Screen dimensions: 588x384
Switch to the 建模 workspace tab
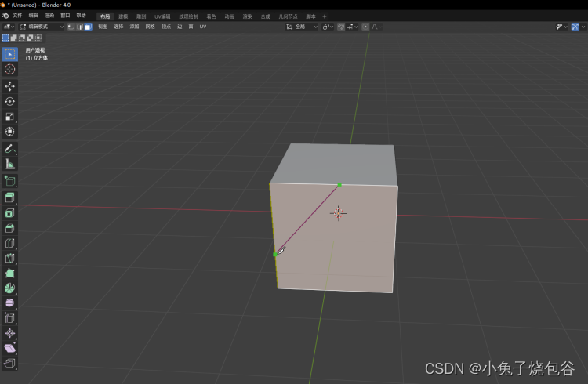tap(123, 16)
